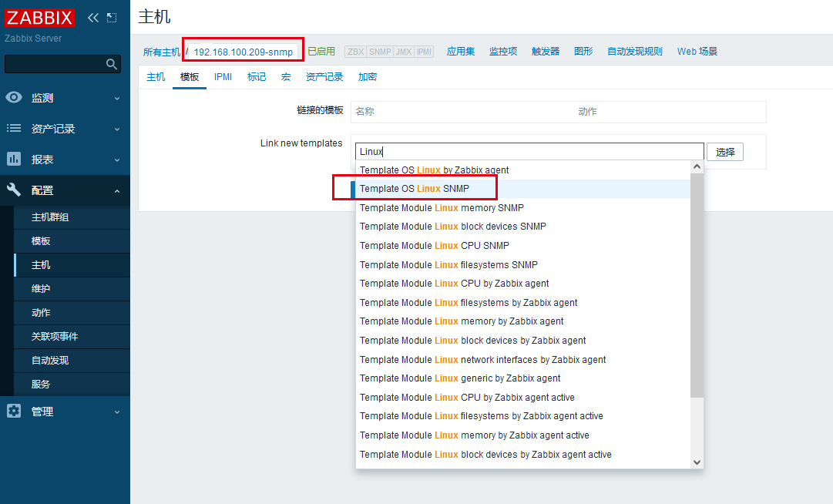Click the 管理 gear icon

point(14,412)
